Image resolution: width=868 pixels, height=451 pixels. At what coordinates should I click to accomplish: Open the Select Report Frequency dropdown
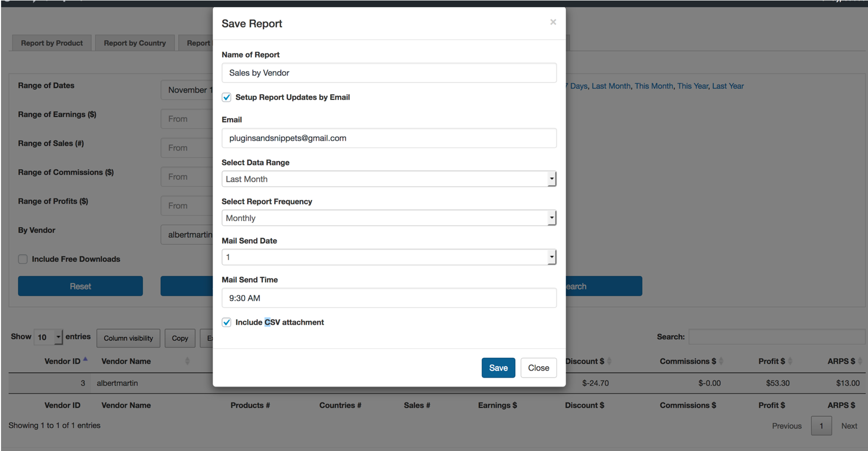[389, 218]
